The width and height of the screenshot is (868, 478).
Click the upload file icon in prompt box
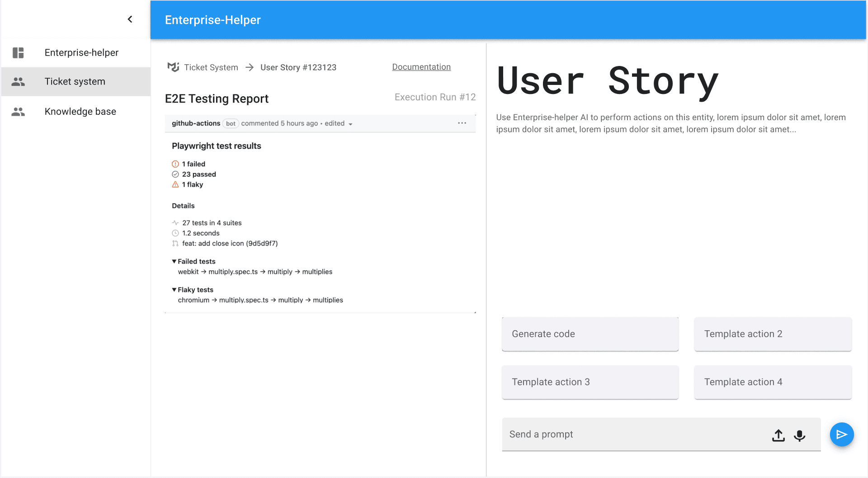(x=778, y=435)
